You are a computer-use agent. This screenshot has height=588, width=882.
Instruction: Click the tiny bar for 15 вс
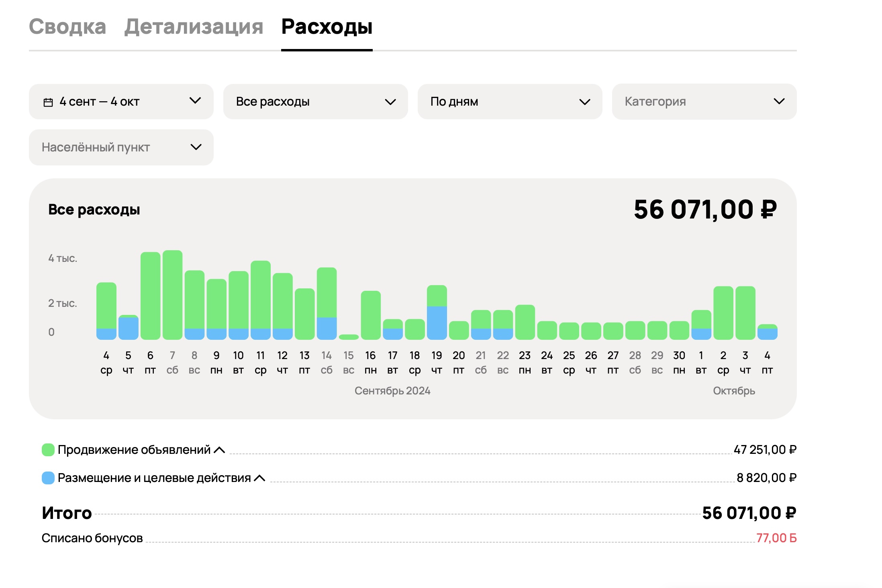349,337
